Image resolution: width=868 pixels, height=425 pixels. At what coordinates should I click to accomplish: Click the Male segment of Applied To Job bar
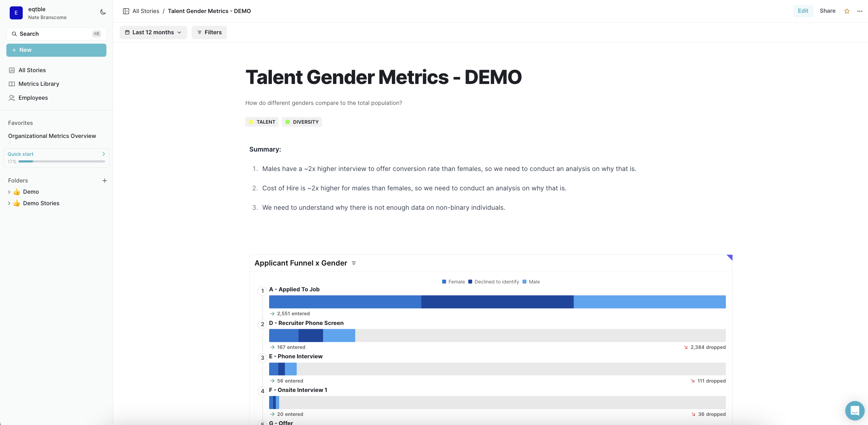pos(649,302)
